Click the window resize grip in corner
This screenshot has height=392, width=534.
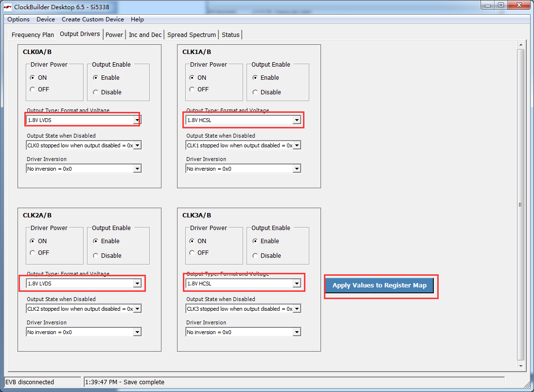527,385
